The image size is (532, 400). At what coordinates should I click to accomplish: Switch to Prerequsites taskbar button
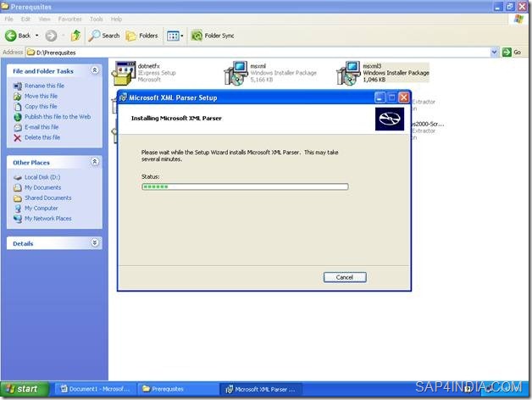click(178, 389)
